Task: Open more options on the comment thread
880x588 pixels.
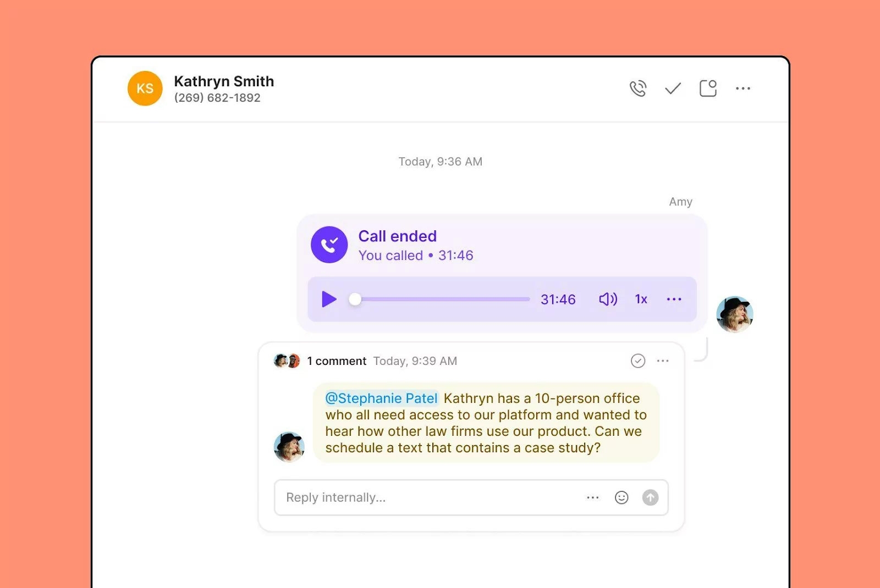Action: click(x=663, y=361)
